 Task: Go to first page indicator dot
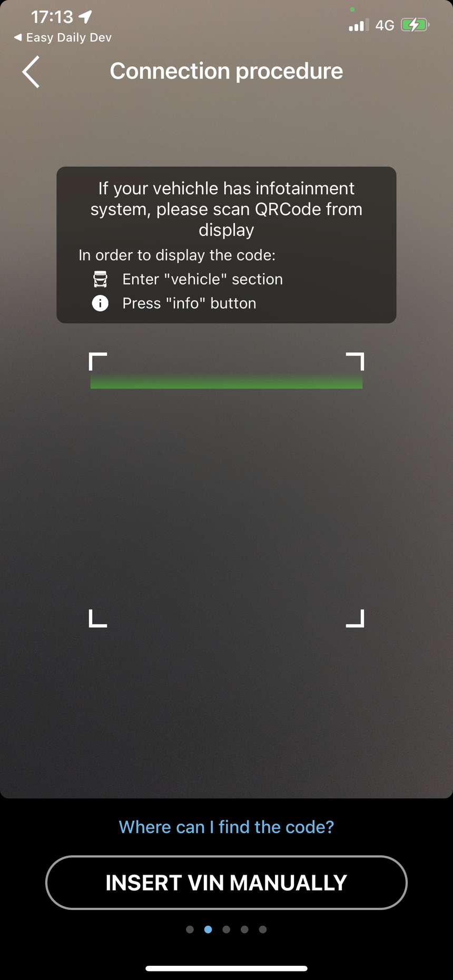(x=190, y=929)
